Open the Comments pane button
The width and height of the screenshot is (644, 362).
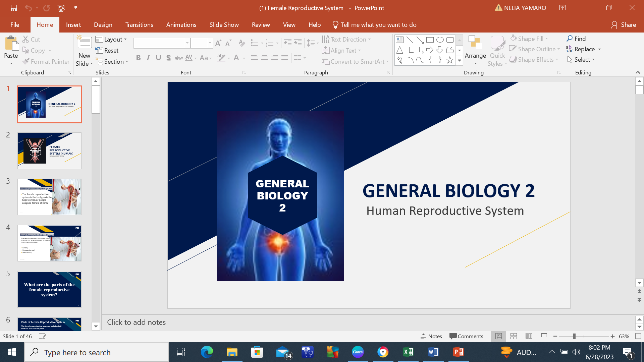(466, 336)
